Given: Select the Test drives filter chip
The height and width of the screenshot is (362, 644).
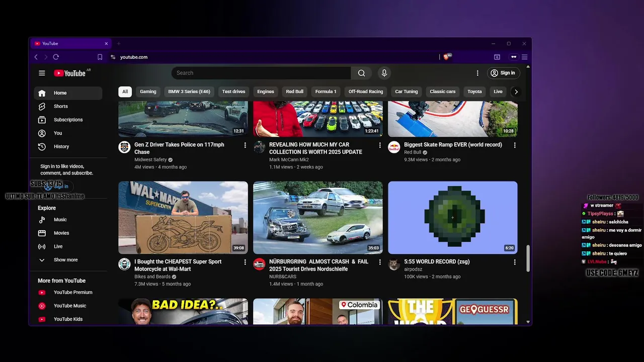Looking at the screenshot, I should [233, 92].
